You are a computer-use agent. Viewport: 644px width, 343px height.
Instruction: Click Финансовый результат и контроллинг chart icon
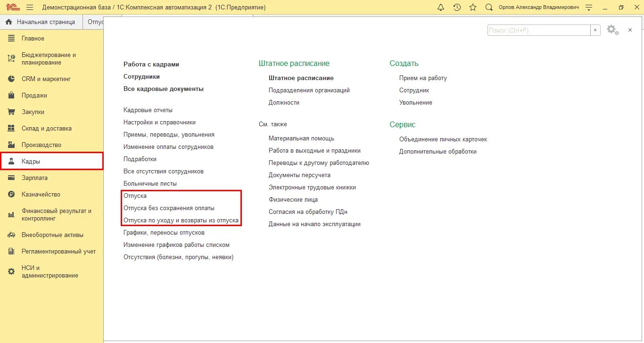click(12, 214)
